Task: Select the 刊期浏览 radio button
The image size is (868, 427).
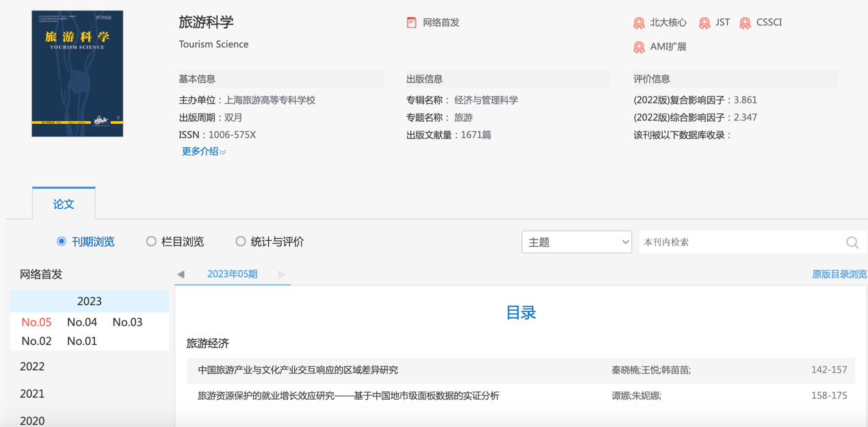Action: pos(62,242)
